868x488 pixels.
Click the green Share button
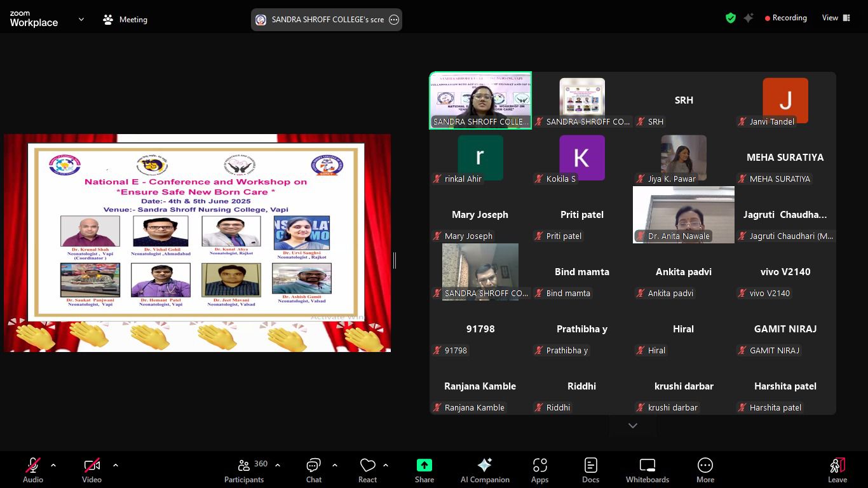tap(424, 471)
